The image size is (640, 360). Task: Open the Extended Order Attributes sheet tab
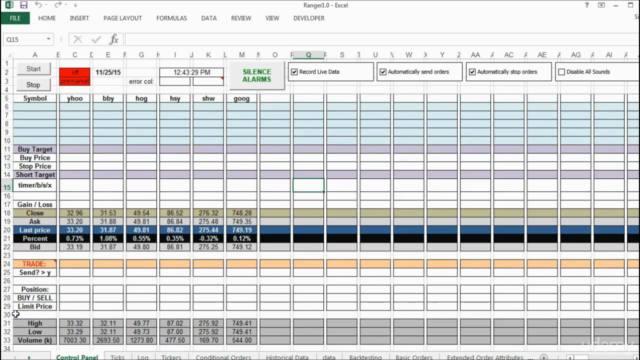485,357
